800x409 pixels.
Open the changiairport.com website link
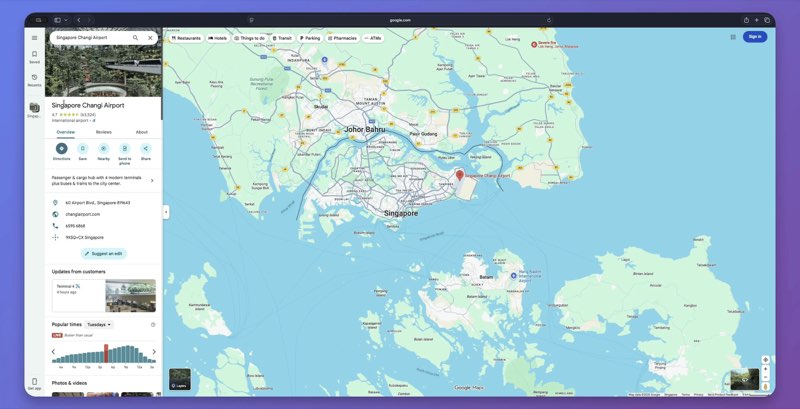click(84, 214)
